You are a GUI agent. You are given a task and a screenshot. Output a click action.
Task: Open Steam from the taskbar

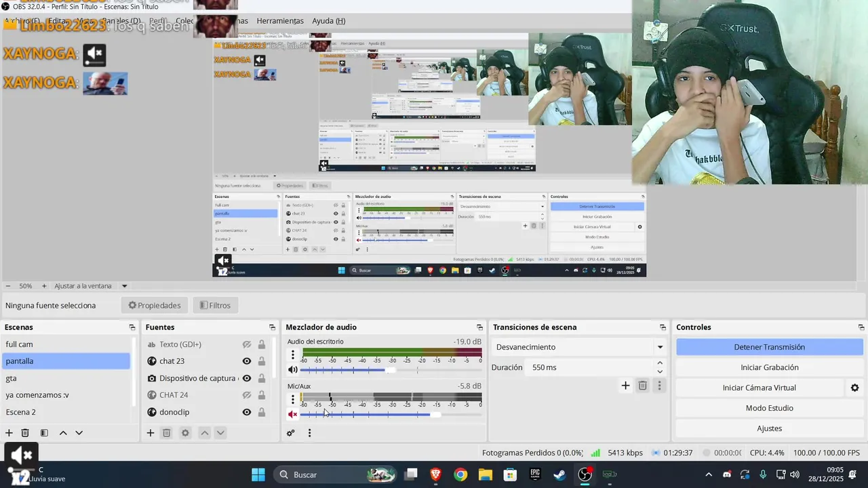(559, 474)
